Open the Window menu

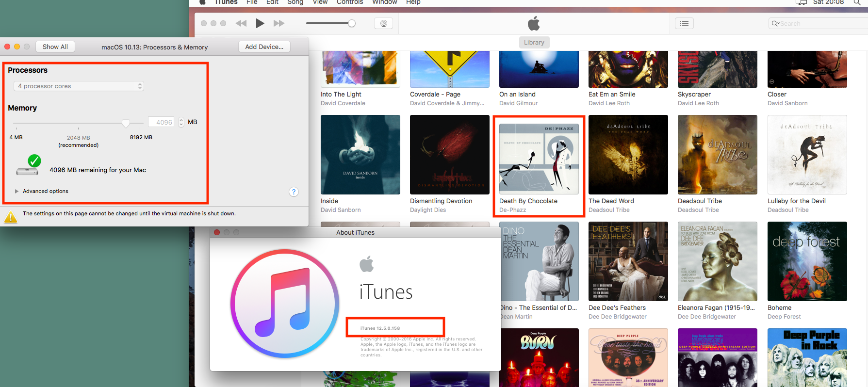[x=385, y=2]
